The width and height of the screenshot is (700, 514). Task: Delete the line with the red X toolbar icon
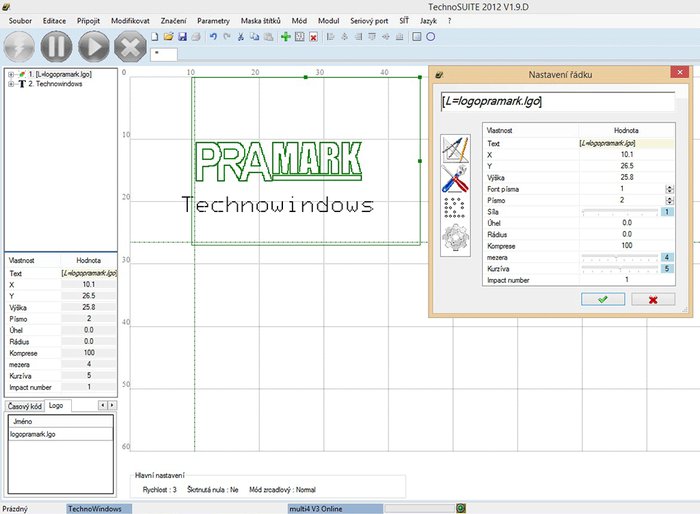tap(313, 37)
